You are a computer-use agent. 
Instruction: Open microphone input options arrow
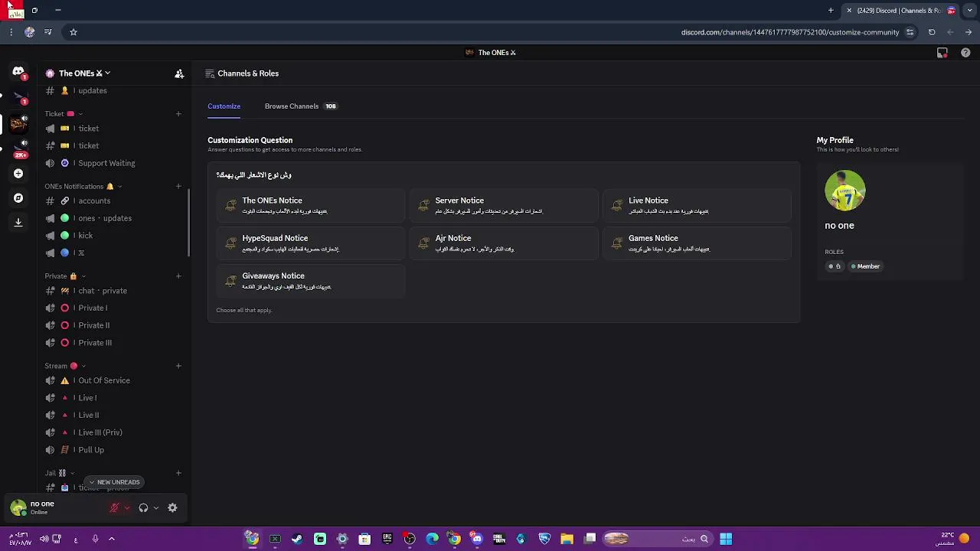[x=127, y=507]
